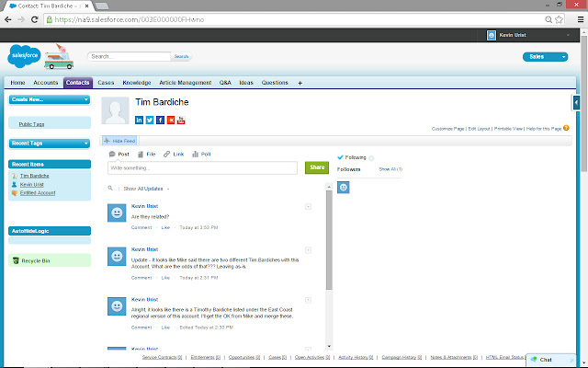
Task: Open the help for this page icon
Action: coord(566,128)
